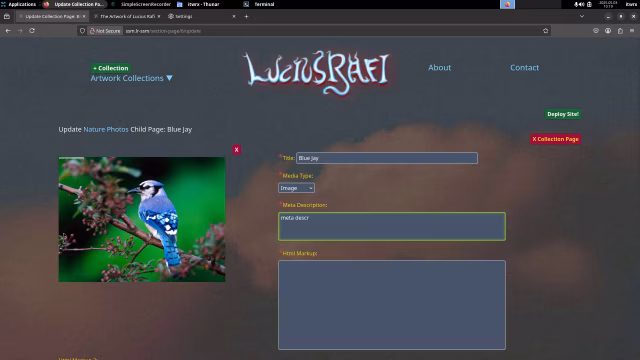Open Firefox hamburger application menu
Image resolution: width=640 pixels, height=360 pixels.
pos(632,31)
